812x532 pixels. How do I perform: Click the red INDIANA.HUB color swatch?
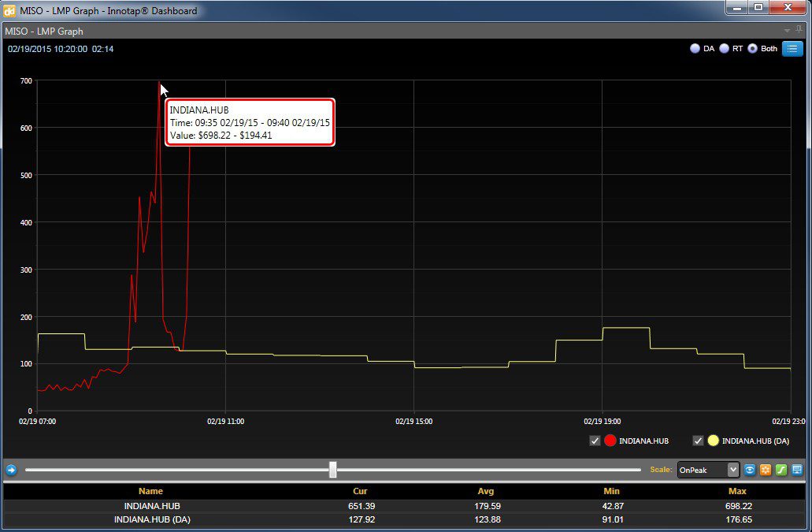coord(610,441)
